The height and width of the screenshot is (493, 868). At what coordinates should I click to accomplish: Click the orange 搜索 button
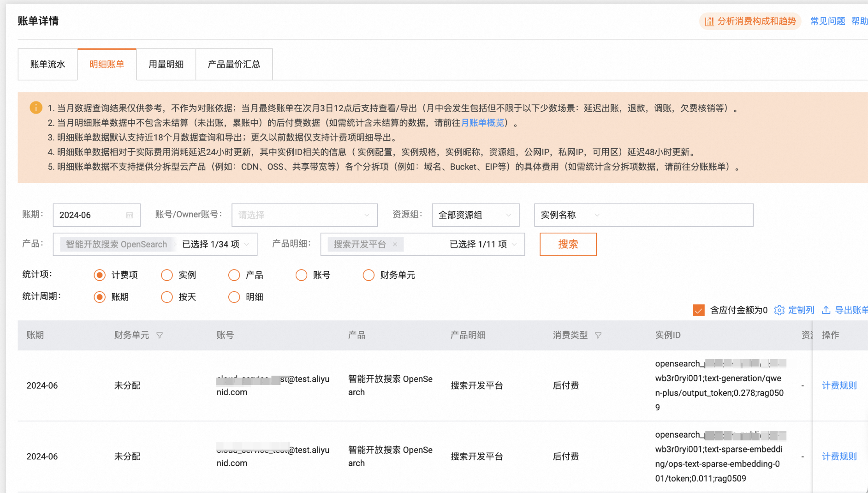coord(568,244)
